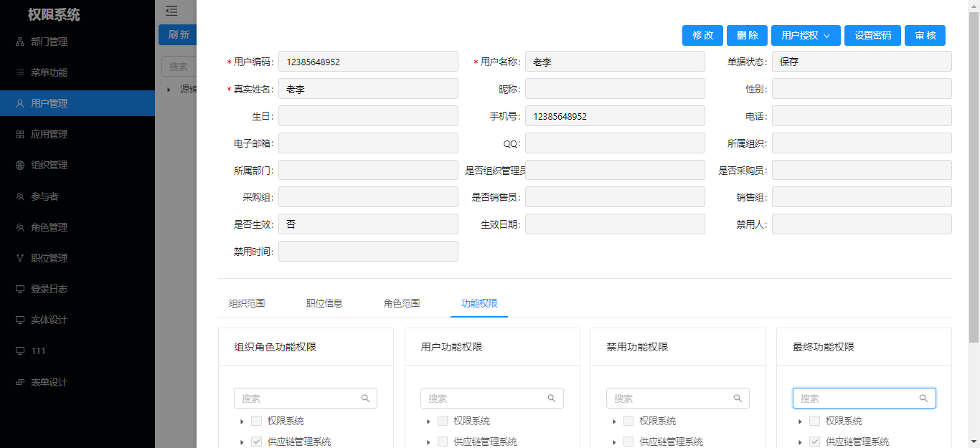
Task: Switch to the 角色范围 tab
Action: tap(402, 303)
